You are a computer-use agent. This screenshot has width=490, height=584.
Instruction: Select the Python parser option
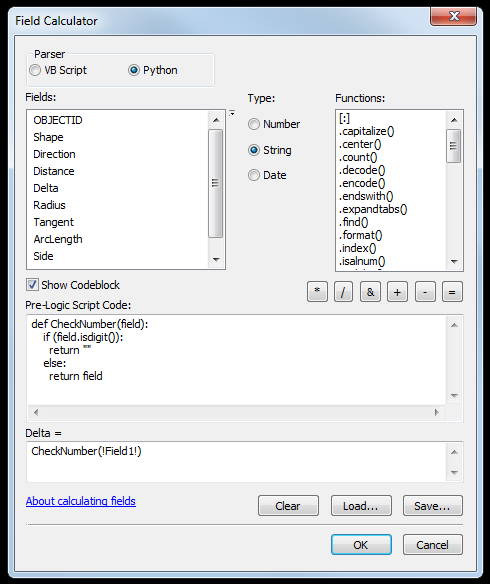pos(153,70)
